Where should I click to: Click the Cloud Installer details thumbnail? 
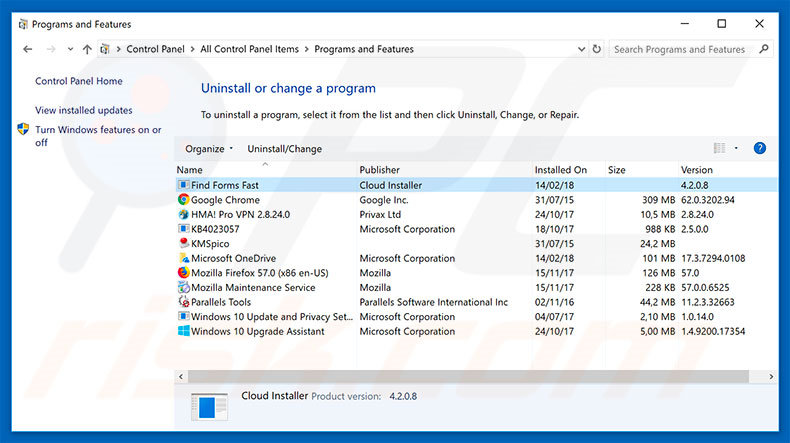click(x=209, y=406)
